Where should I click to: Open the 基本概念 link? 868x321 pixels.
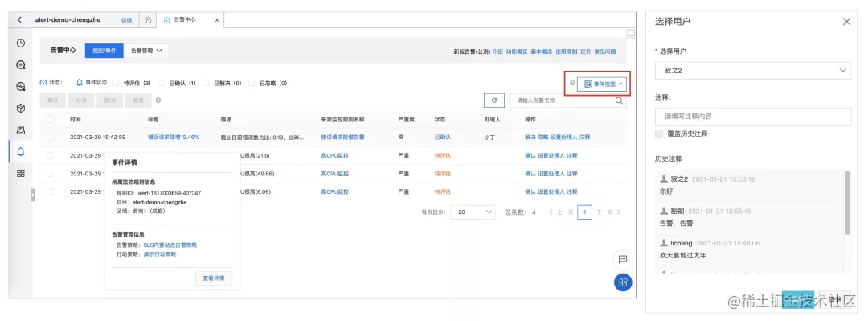(x=542, y=51)
